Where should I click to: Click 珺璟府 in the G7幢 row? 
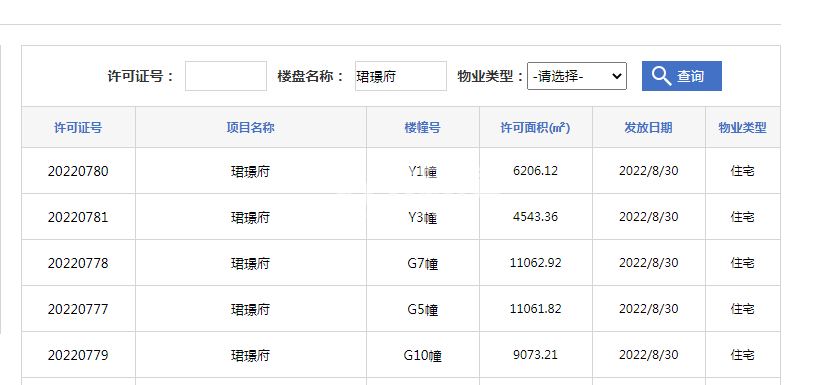point(250,263)
